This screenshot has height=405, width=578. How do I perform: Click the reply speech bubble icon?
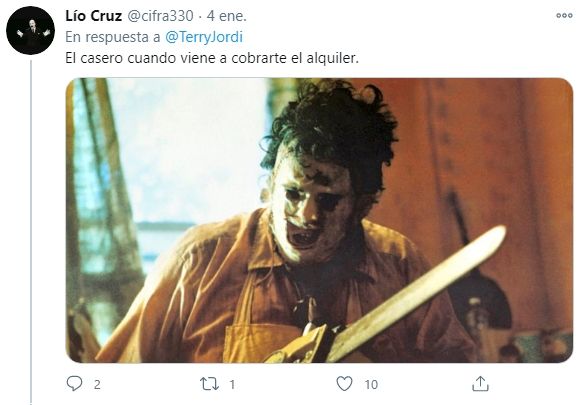74,384
